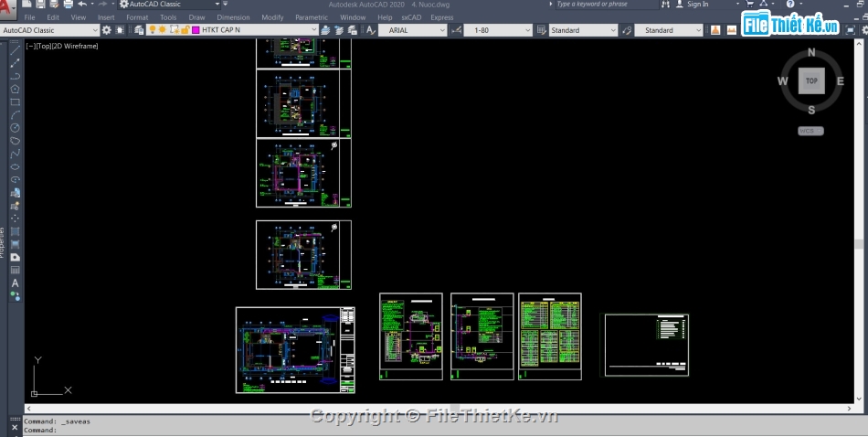Screen dimensions: 868x437
Task: Open the Autodesk App Store cart icon
Action: [749, 4]
